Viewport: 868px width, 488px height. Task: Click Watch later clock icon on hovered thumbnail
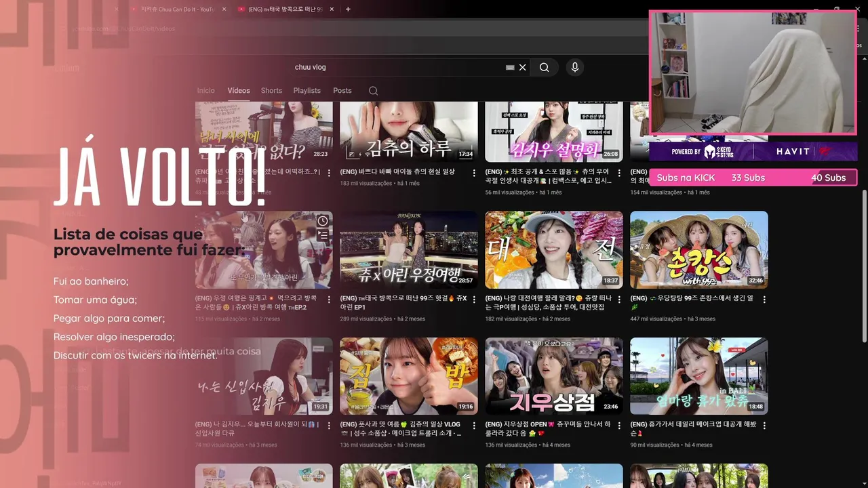pyautogui.click(x=323, y=221)
